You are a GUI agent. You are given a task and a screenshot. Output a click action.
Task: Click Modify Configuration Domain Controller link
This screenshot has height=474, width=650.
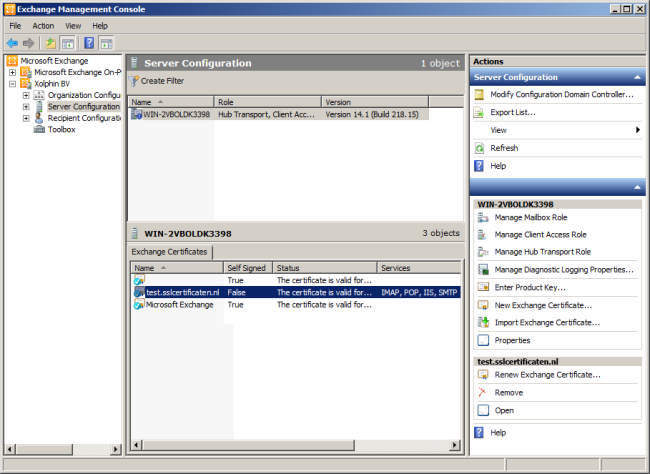coord(562,95)
